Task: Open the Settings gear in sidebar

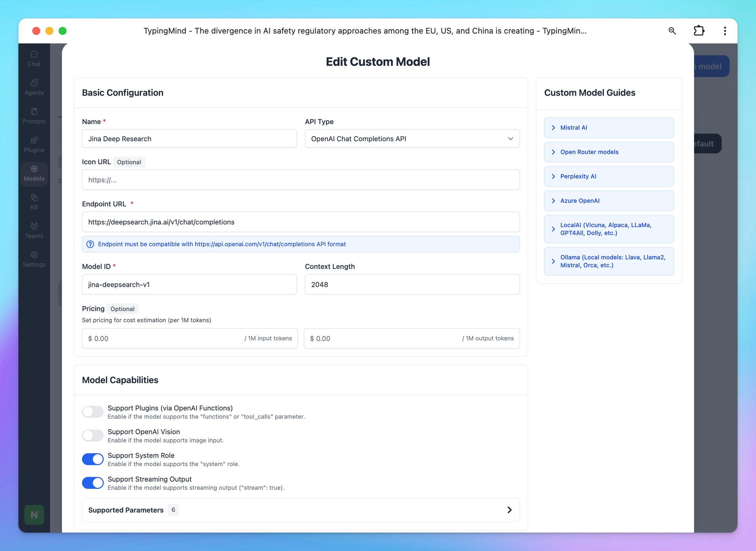Action: [34, 259]
